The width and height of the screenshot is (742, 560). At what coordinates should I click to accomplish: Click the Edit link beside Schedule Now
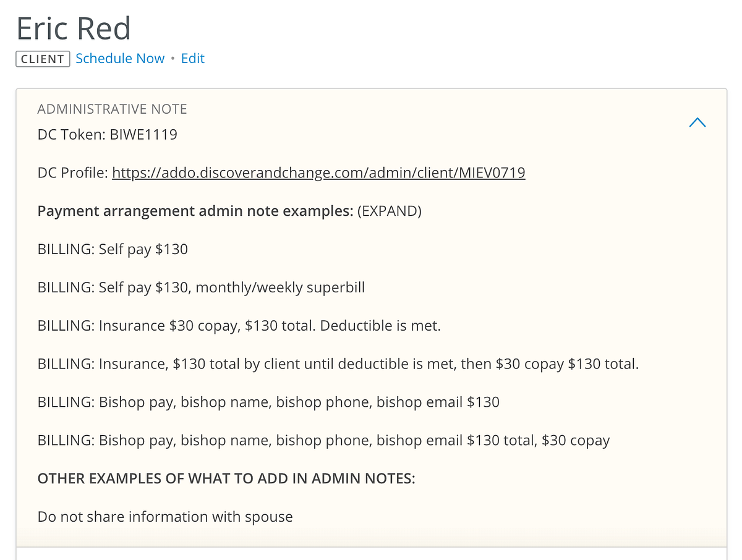tap(193, 59)
